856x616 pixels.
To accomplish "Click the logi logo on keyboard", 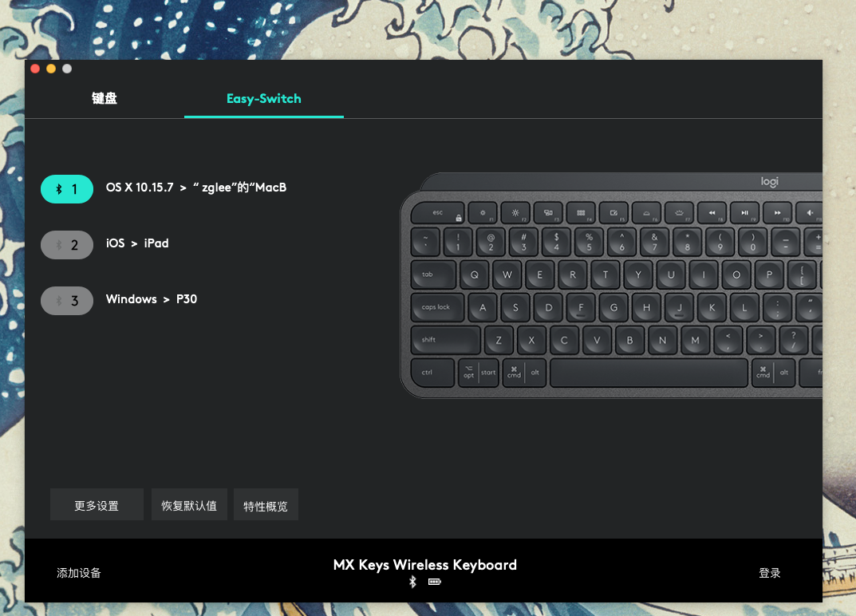I will pyautogui.click(x=770, y=181).
